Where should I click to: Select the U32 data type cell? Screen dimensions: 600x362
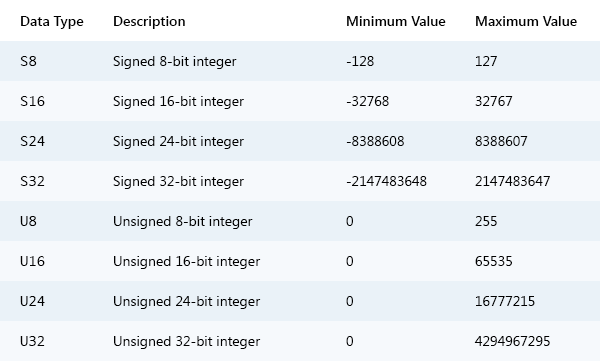pos(33,341)
